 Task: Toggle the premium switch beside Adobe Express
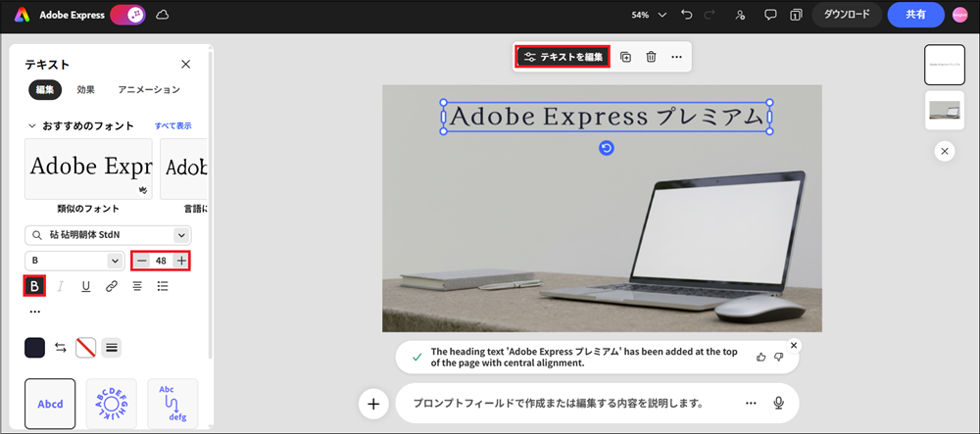[x=128, y=15]
